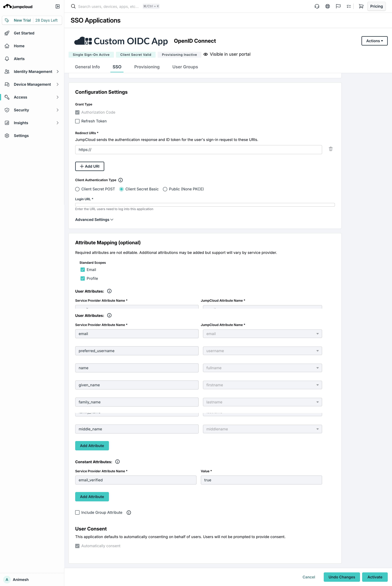Expand Device Management menu chevron
The height and width of the screenshot is (586, 392).
pyautogui.click(x=57, y=84)
